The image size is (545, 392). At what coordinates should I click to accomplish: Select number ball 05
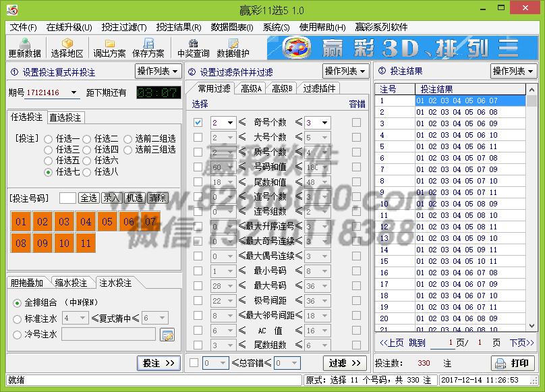107,221
